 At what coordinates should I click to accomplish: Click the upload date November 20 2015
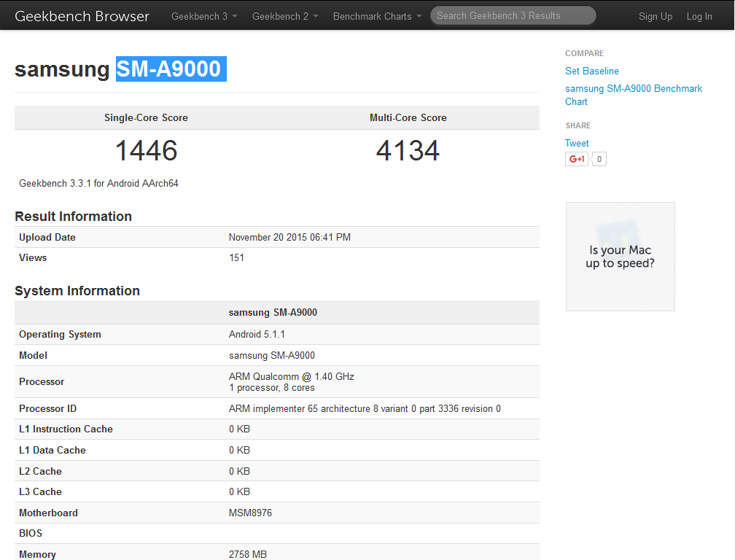(289, 237)
